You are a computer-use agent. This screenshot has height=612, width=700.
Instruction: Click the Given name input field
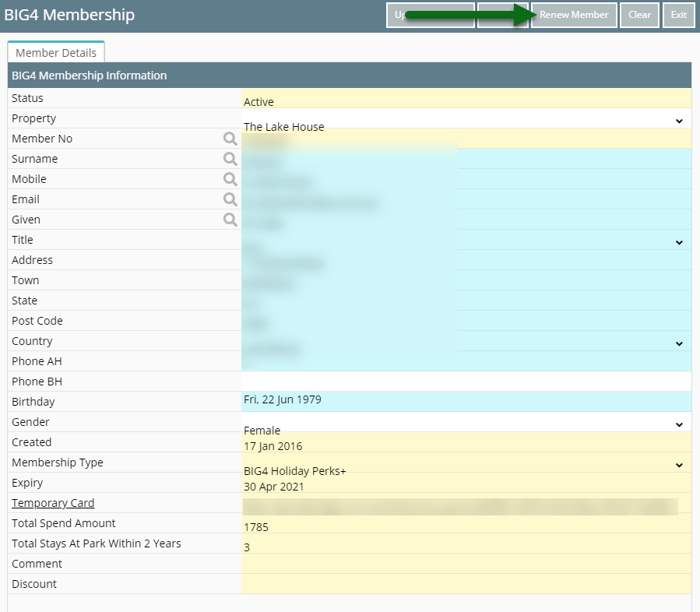[x=466, y=220]
